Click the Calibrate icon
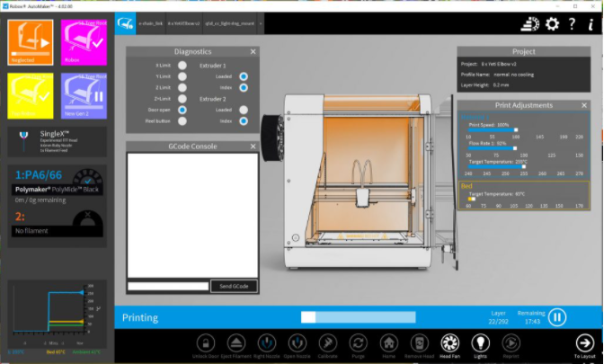This screenshot has height=364, width=604. click(328, 342)
